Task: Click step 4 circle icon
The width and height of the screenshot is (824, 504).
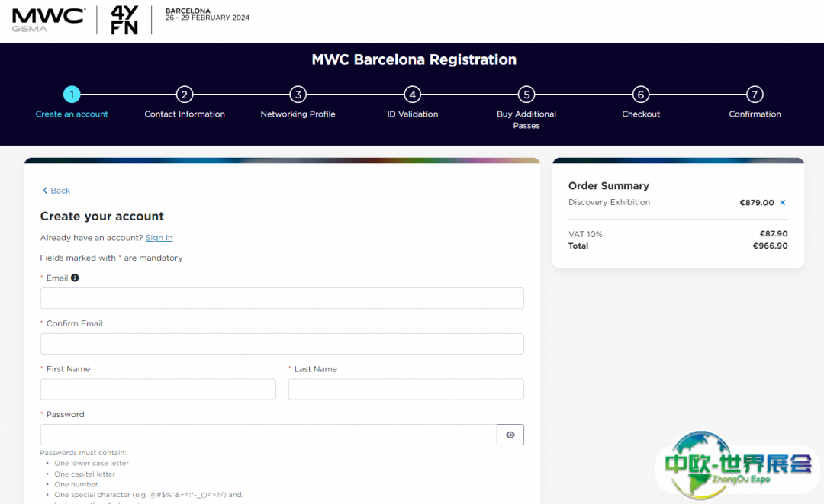Action: 412,95
